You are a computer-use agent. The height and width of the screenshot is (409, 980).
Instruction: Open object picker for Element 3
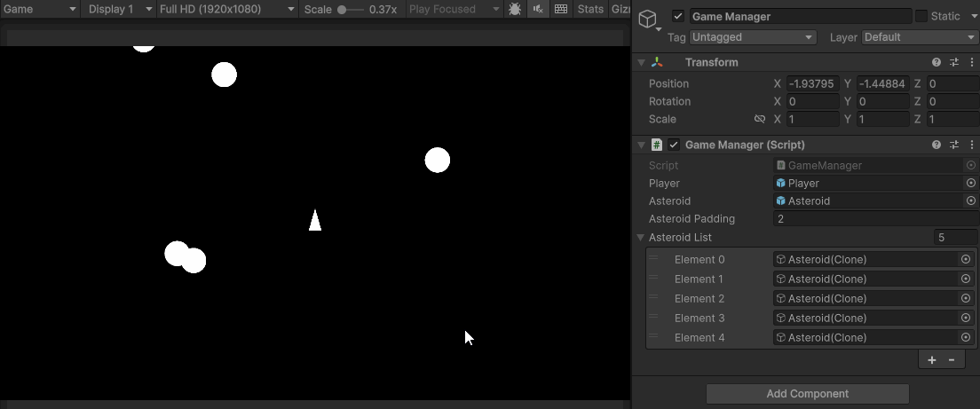(966, 318)
